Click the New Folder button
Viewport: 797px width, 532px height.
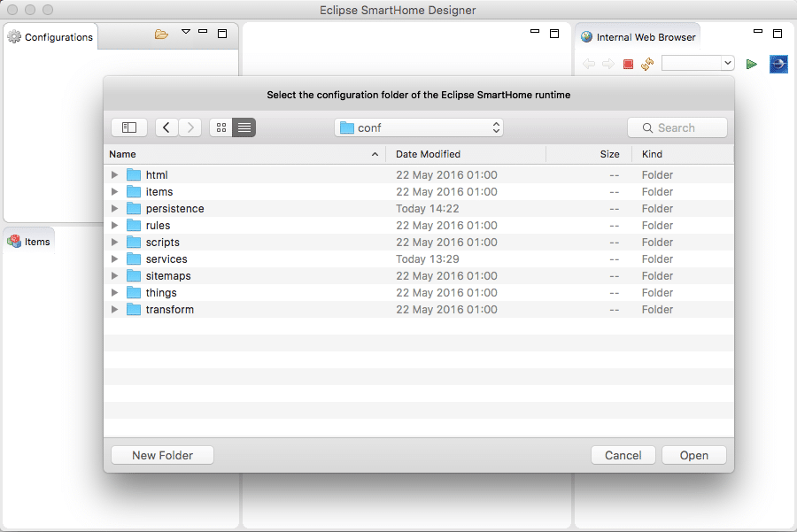tap(162, 455)
